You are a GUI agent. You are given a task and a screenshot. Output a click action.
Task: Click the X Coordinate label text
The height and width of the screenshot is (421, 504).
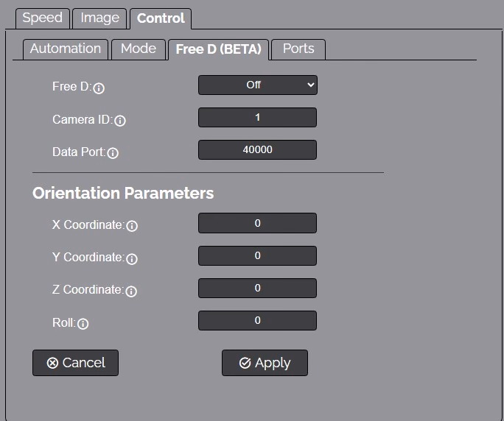[x=88, y=224]
